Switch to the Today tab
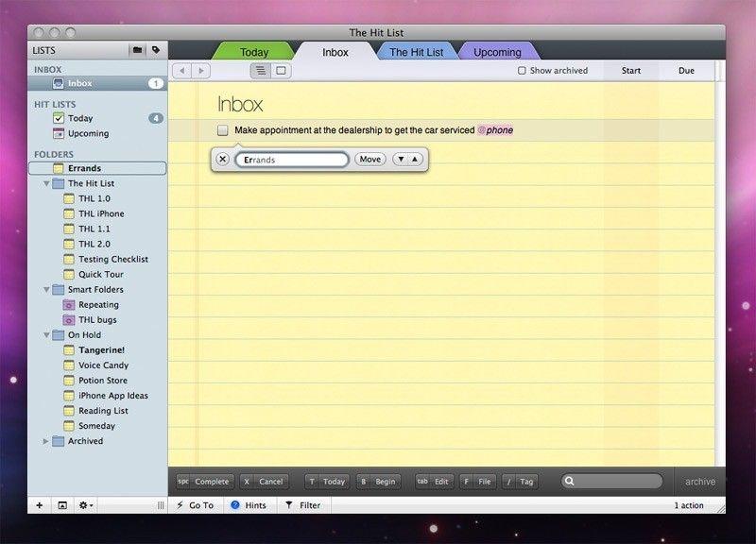Viewport: 756px width, 544px height. (x=253, y=52)
